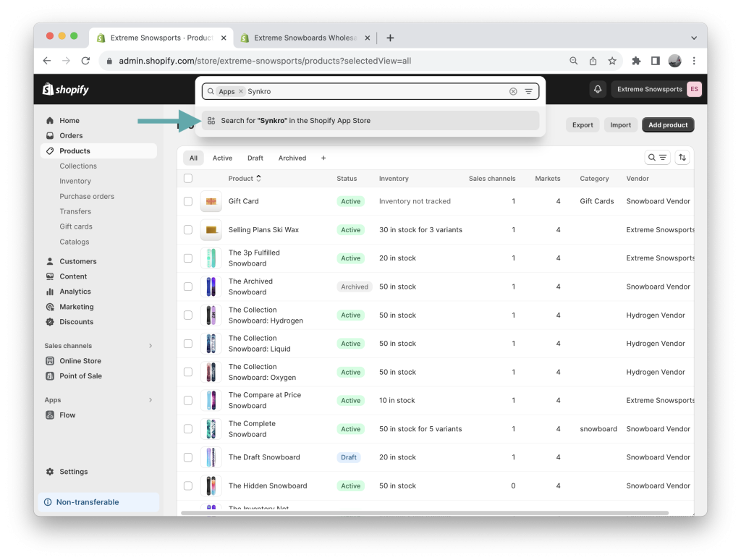741x560 pixels.
Task: Open browser extensions puzzle icon
Action: [636, 61]
